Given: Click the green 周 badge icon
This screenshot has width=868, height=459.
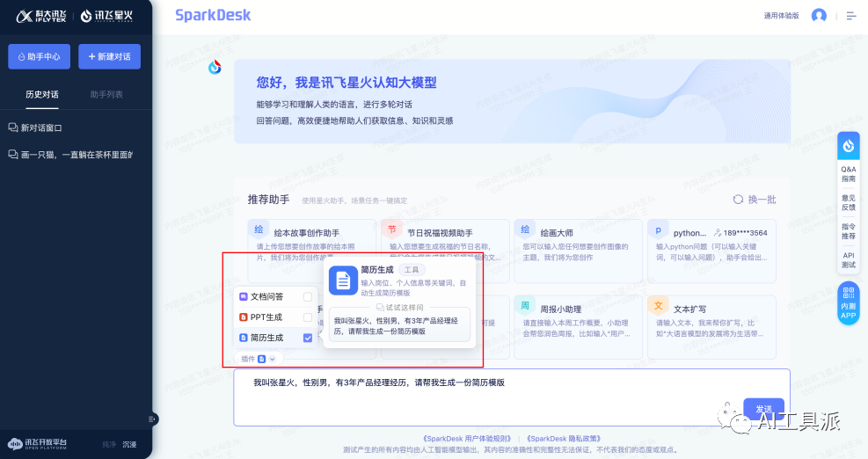Looking at the screenshot, I should (525, 306).
